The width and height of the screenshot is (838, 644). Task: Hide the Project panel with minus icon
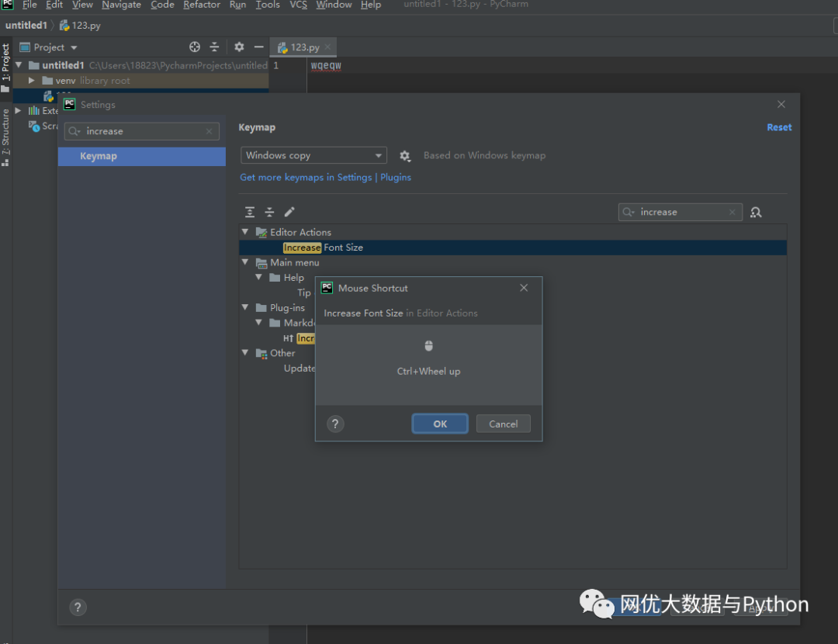[x=258, y=47]
